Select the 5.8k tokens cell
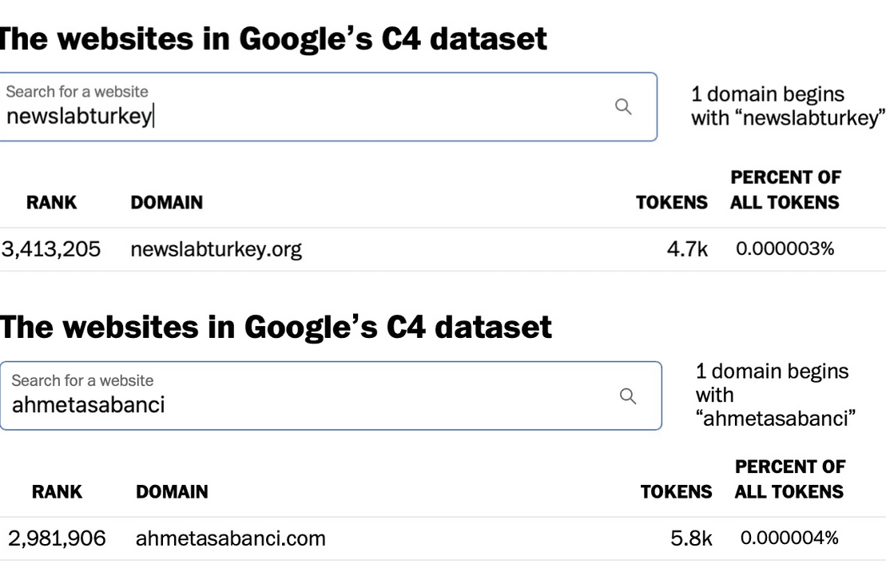Image resolution: width=886 pixels, height=588 pixels. (692, 538)
